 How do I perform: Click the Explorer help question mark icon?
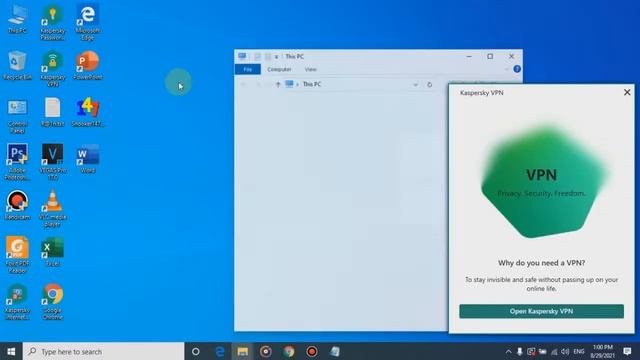point(517,69)
